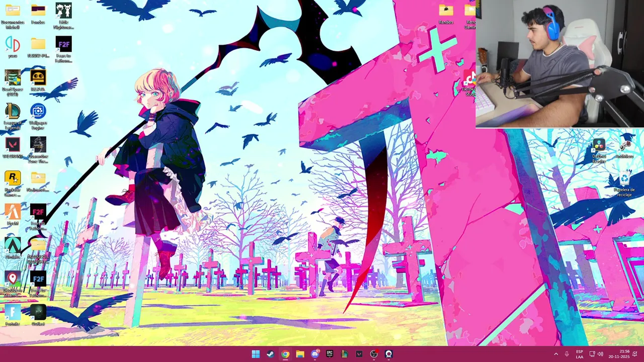Open the folder right of Rockstar Games

38,182
